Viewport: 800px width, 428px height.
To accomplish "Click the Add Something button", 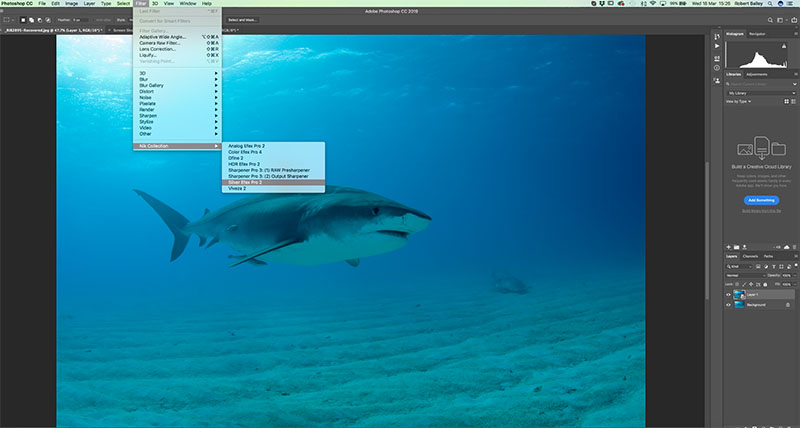I will (762, 200).
